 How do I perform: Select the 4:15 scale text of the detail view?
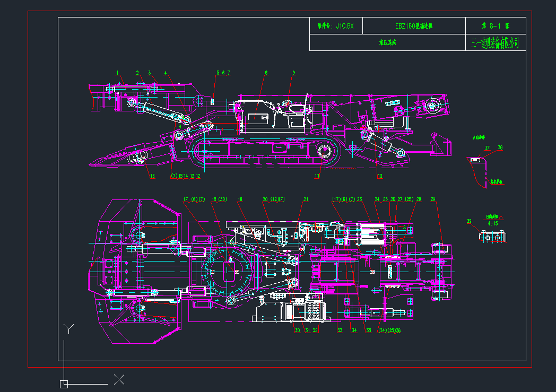click(x=492, y=223)
